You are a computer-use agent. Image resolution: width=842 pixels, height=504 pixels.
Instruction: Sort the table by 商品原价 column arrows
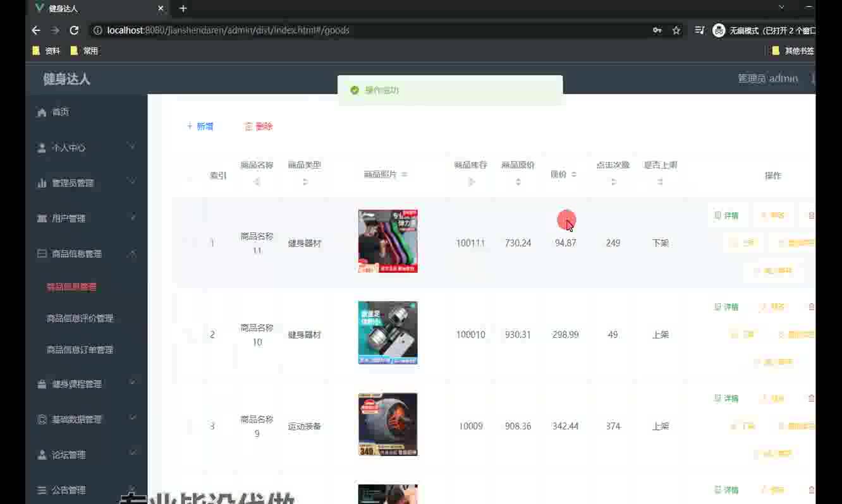(x=518, y=182)
